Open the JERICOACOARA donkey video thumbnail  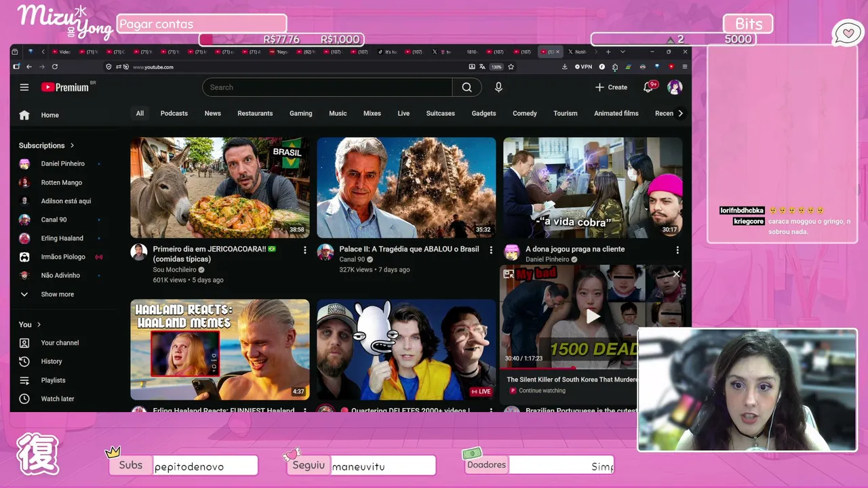(x=220, y=188)
